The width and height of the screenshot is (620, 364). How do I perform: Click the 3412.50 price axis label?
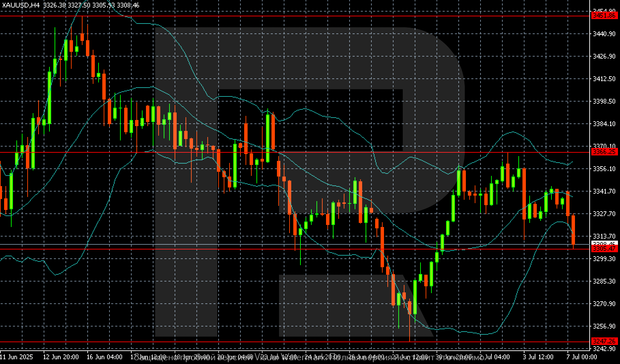coord(604,79)
